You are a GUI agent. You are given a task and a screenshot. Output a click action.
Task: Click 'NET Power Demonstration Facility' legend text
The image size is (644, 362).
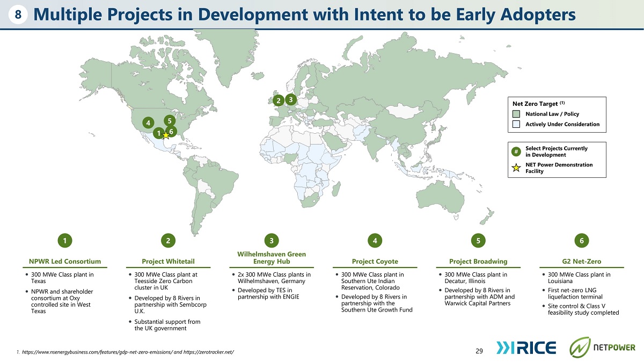click(559, 168)
